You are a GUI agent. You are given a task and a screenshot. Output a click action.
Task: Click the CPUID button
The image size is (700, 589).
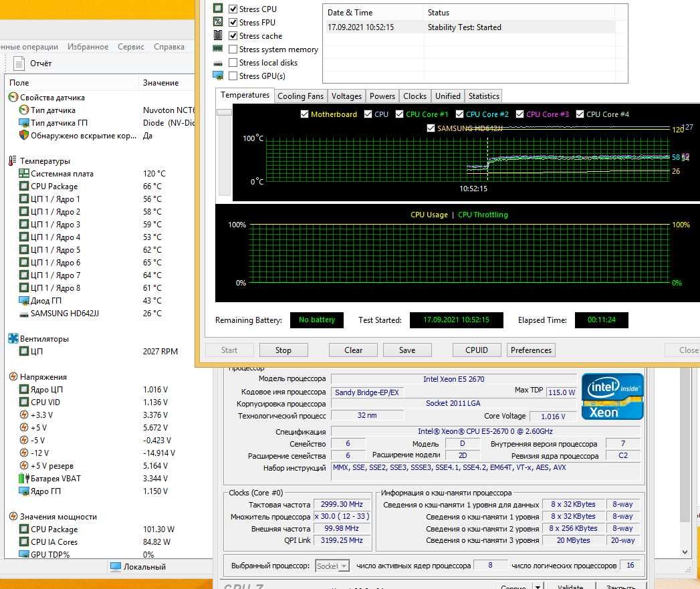[476, 350]
